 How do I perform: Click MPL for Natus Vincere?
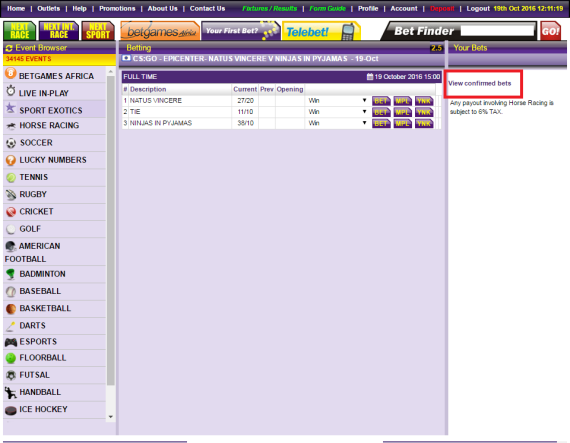click(402, 101)
